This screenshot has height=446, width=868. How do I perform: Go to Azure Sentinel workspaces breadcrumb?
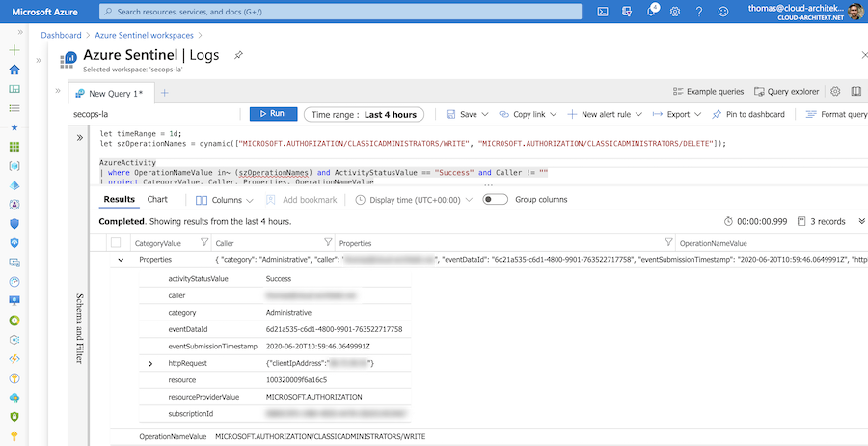click(144, 35)
